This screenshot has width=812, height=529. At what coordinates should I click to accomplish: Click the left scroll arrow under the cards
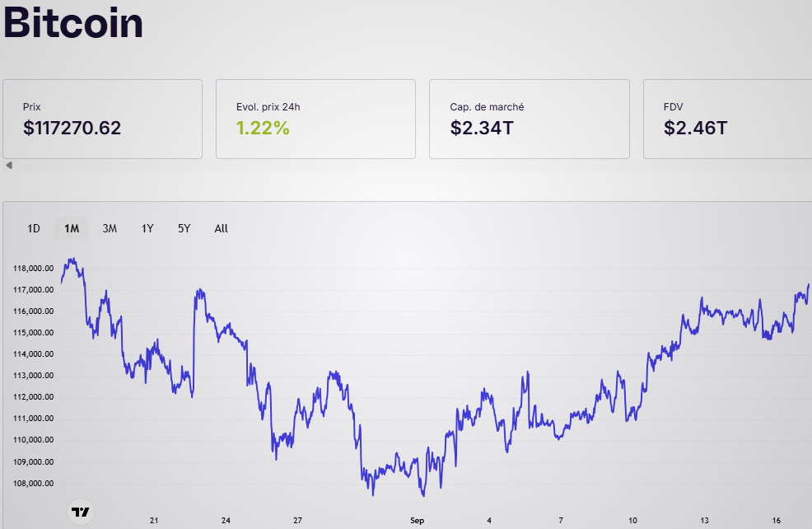pos(9,166)
